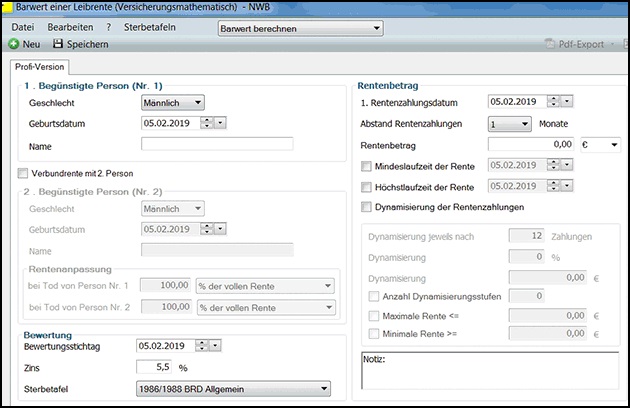
Task: Click spinner arrows on 1. Rentenzahlungsdatum field
Action: pos(552,101)
